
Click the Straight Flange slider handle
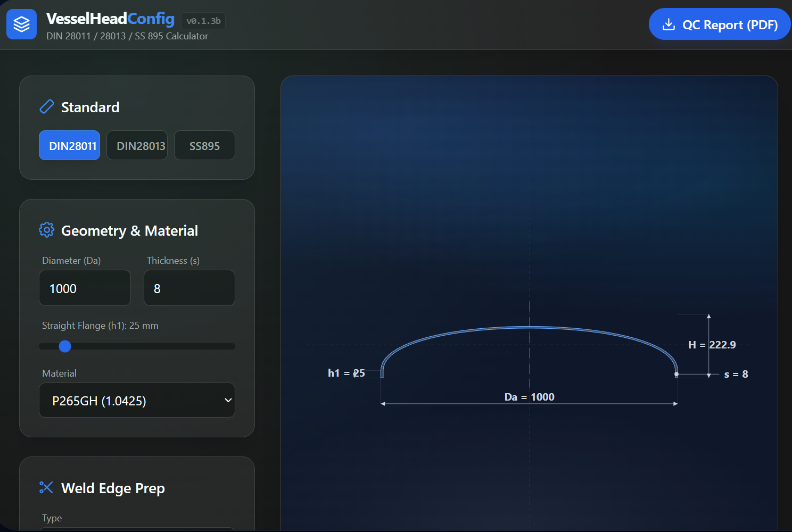click(x=65, y=346)
